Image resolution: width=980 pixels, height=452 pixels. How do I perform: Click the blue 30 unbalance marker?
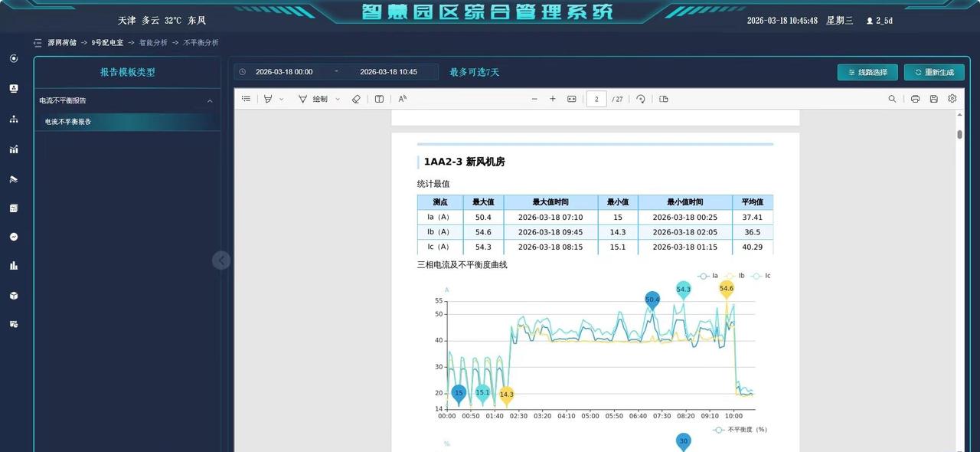click(684, 442)
